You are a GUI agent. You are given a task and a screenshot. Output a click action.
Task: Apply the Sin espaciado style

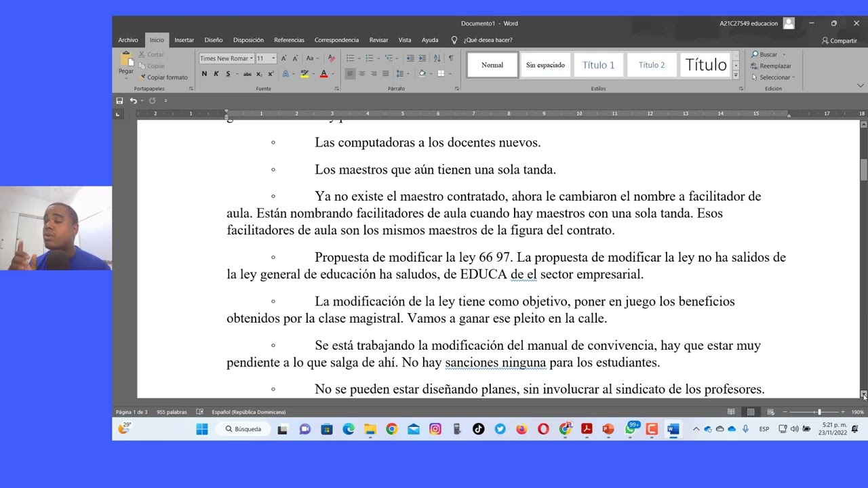click(x=545, y=65)
